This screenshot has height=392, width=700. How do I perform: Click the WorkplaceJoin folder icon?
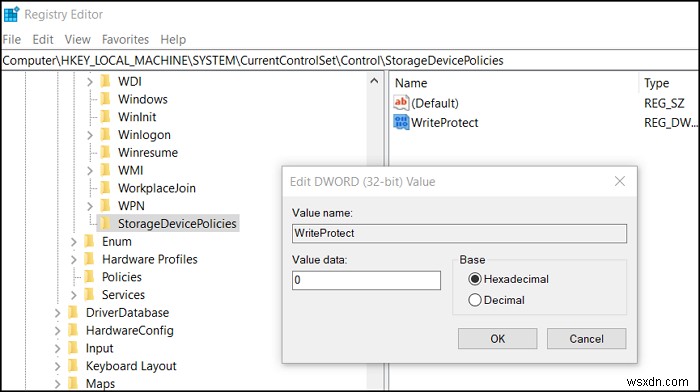point(106,188)
